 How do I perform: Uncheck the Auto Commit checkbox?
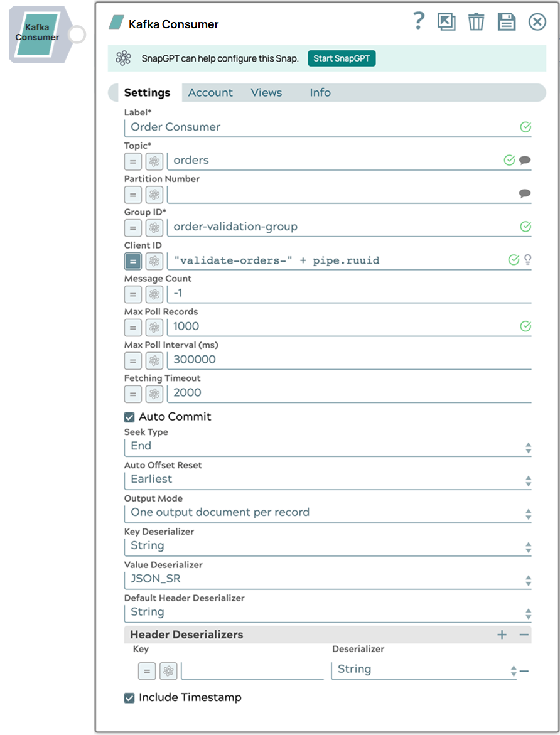coord(130,417)
